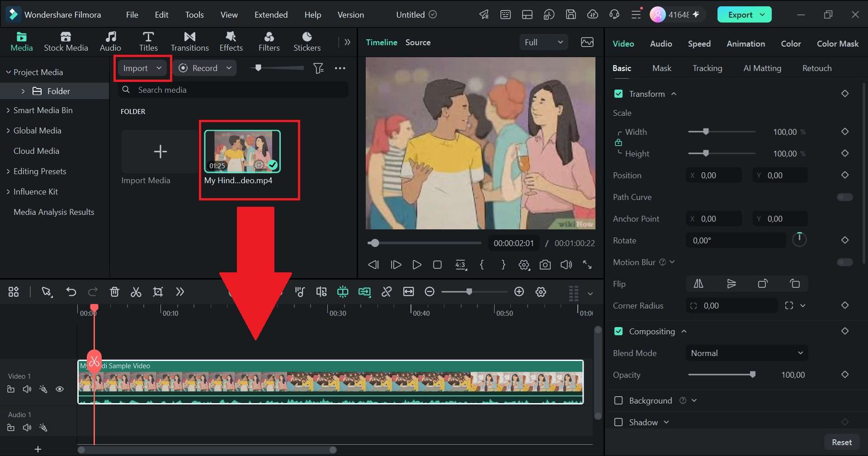Open the Transitions panel
This screenshot has height=456, width=868.
(x=189, y=41)
